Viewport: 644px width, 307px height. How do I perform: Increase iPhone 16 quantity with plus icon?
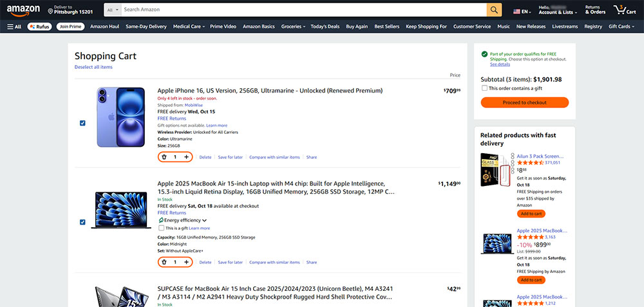pos(186,157)
